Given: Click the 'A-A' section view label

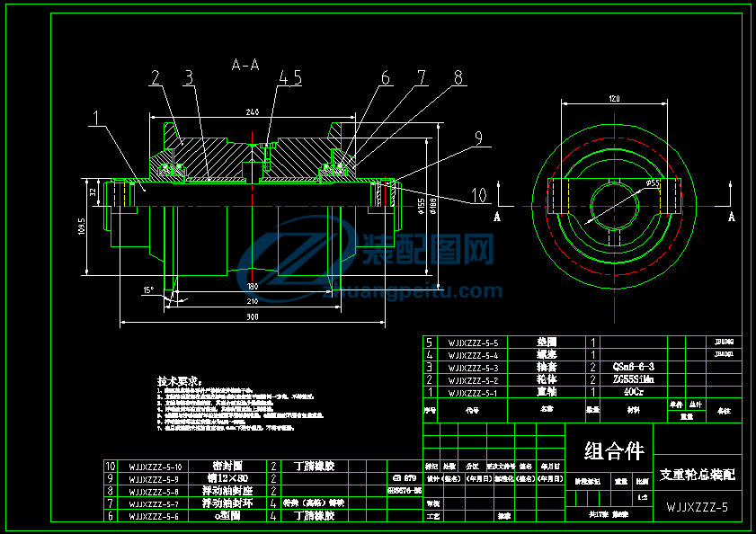Looking at the screenshot, I should click(x=245, y=65).
